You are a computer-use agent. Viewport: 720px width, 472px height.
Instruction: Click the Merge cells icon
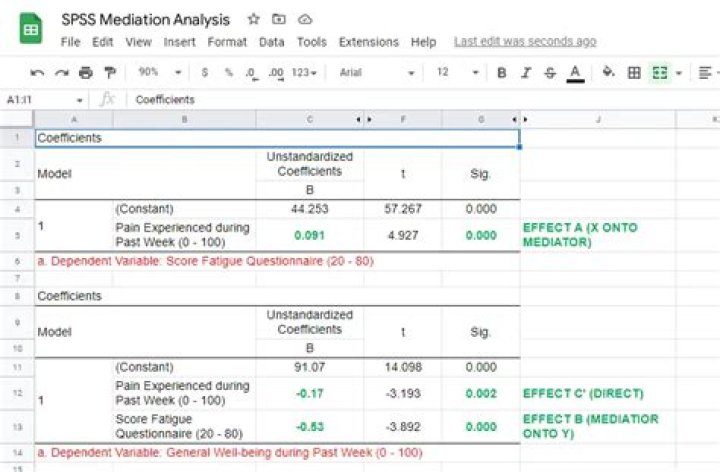[x=659, y=73]
